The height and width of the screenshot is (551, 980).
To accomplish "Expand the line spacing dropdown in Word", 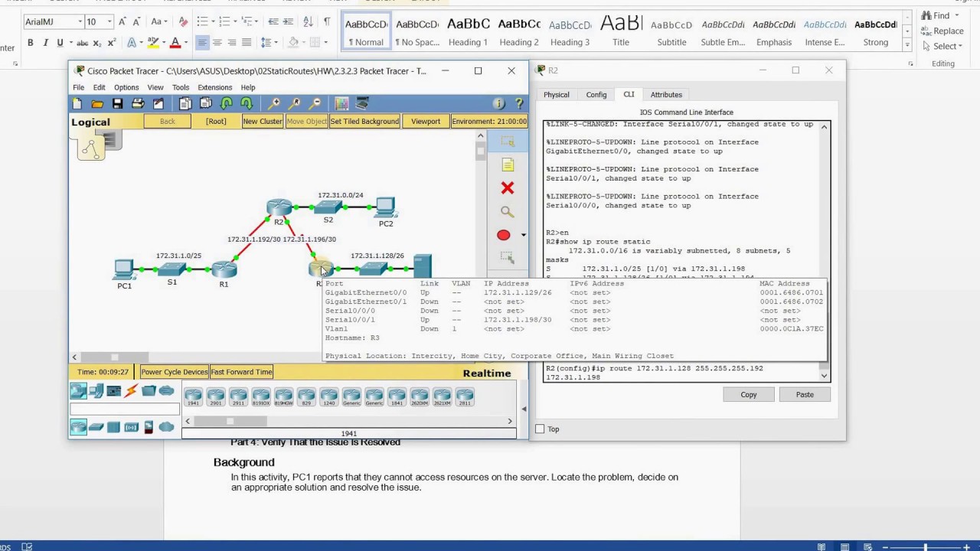I will tap(276, 43).
